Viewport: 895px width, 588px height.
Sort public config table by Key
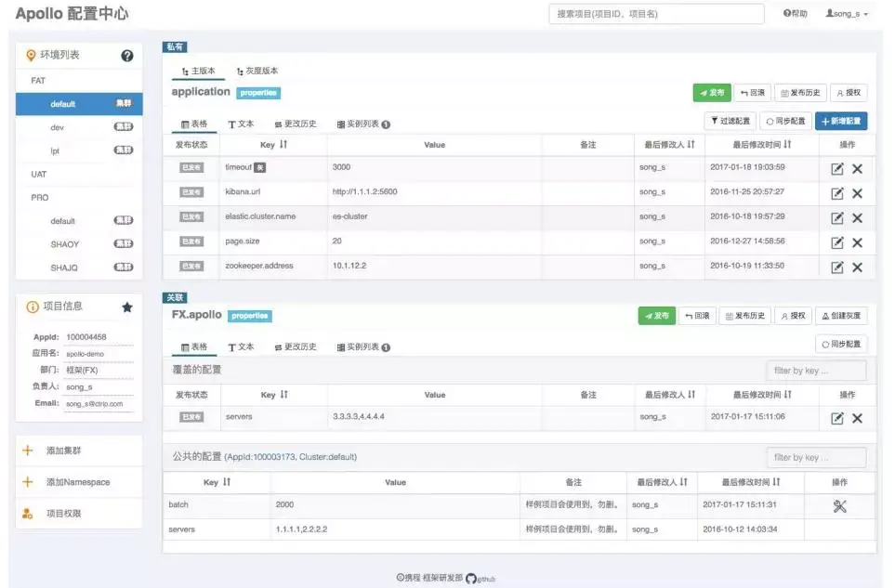pos(227,482)
